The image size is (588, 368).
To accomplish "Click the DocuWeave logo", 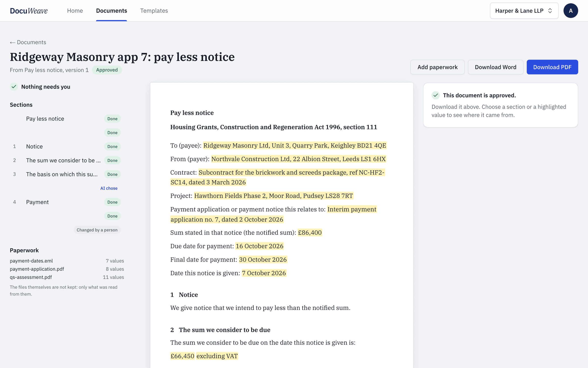I will [29, 11].
